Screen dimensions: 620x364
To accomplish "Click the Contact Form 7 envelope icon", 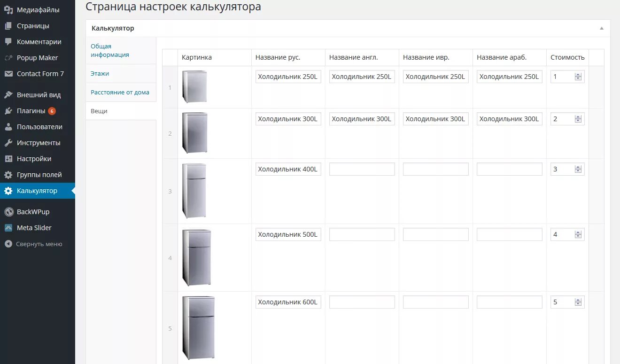I will (8, 74).
